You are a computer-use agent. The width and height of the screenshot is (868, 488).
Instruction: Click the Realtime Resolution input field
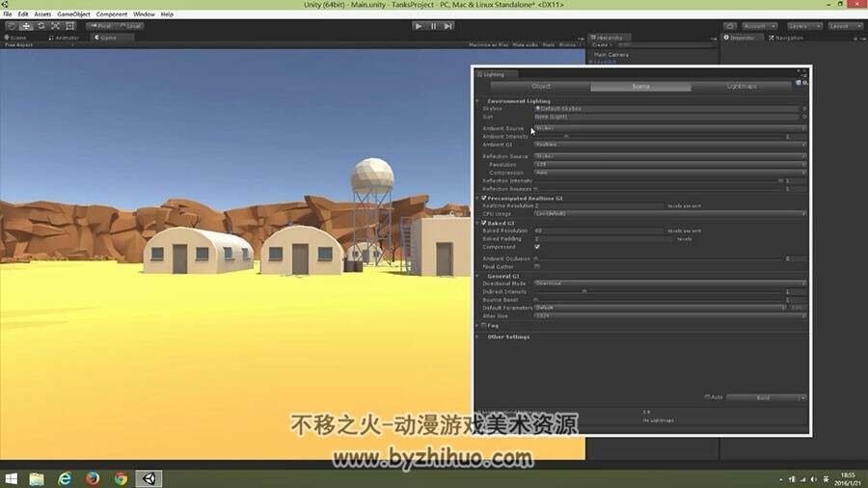click(599, 205)
